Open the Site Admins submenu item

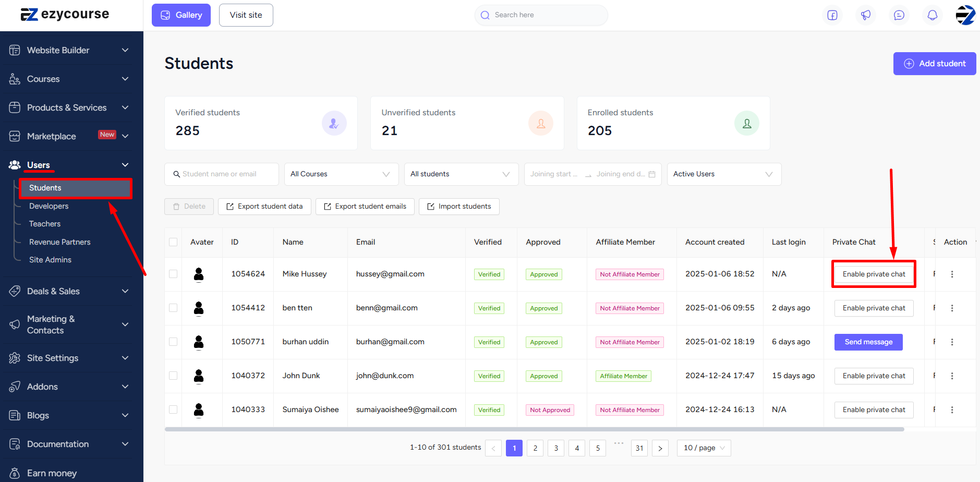point(50,260)
